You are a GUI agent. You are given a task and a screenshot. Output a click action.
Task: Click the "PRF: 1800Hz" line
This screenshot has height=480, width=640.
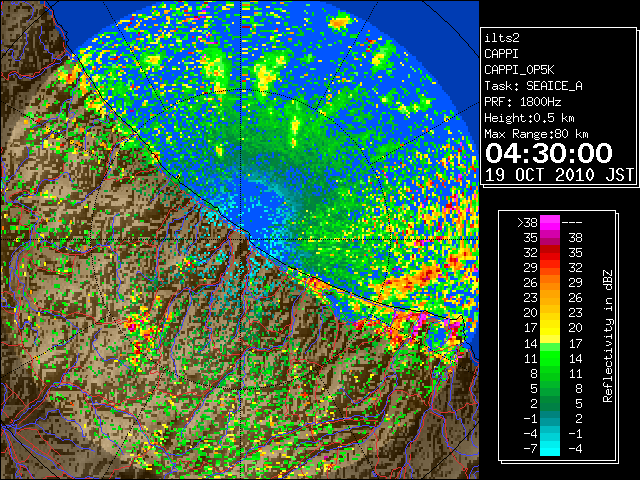523,102
